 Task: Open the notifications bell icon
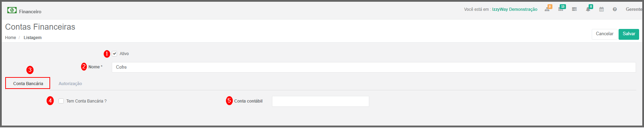tap(588, 9)
